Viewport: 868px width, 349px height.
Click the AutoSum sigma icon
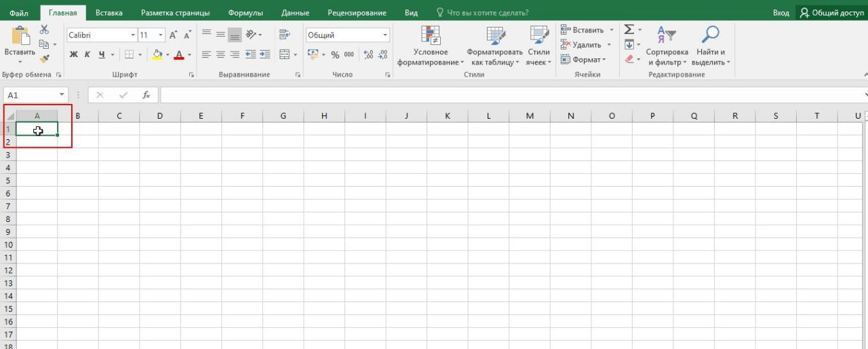[x=629, y=29]
